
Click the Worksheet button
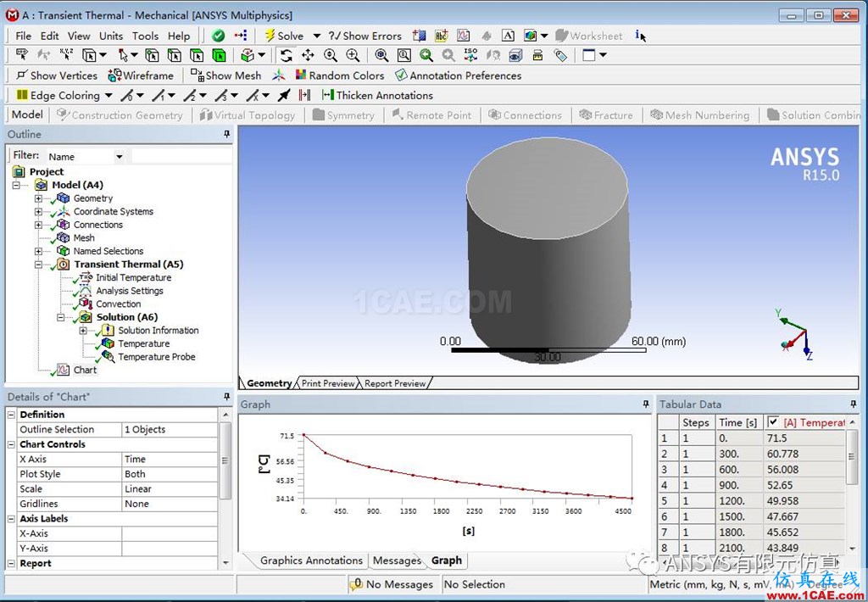[589, 36]
